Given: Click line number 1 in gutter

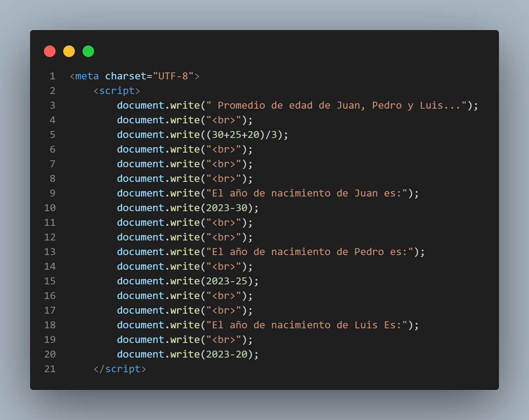Looking at the screenshot, I should point(52,76).
